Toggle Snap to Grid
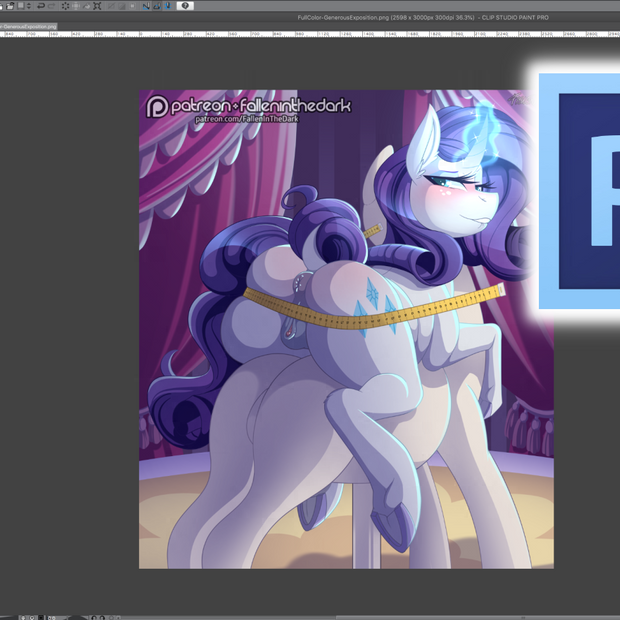620x620 pixels. [168, 6]
